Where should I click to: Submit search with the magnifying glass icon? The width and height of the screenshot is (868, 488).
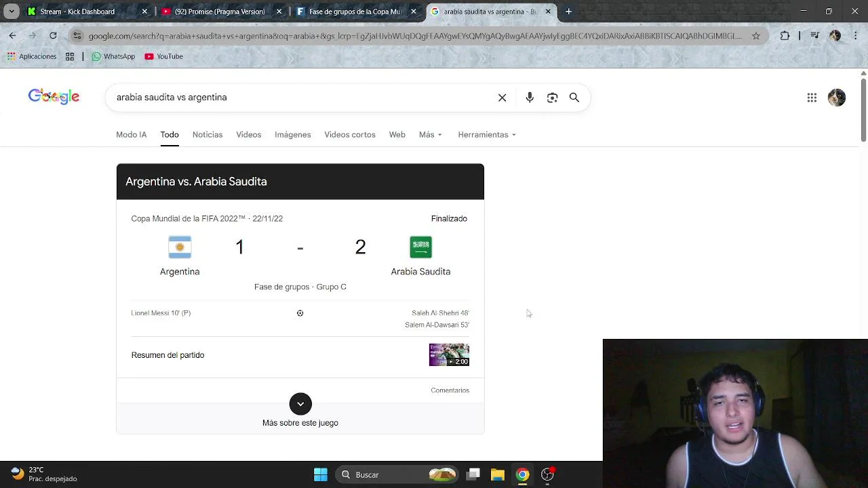pos(574,98)
